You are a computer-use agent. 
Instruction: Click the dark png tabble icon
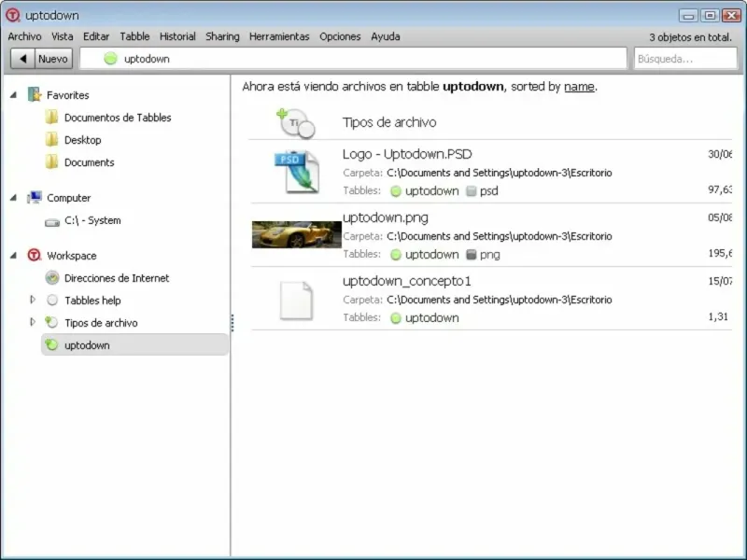pos(472,254)
